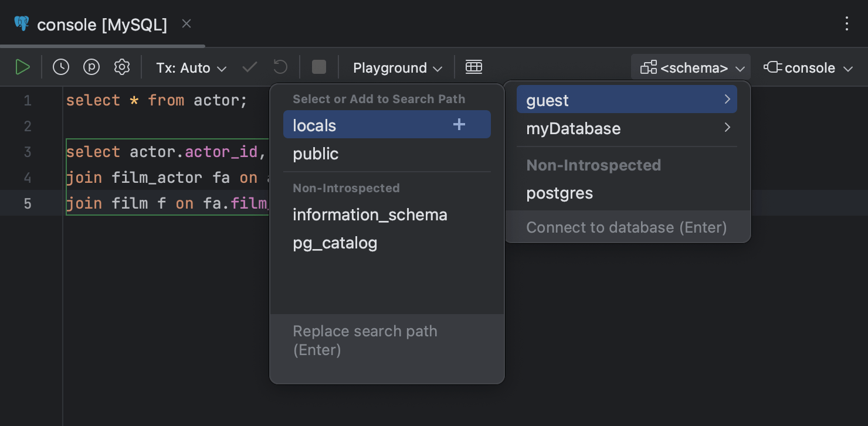Click Connect to database (Enter) action
868x426 pixels.
627,227
